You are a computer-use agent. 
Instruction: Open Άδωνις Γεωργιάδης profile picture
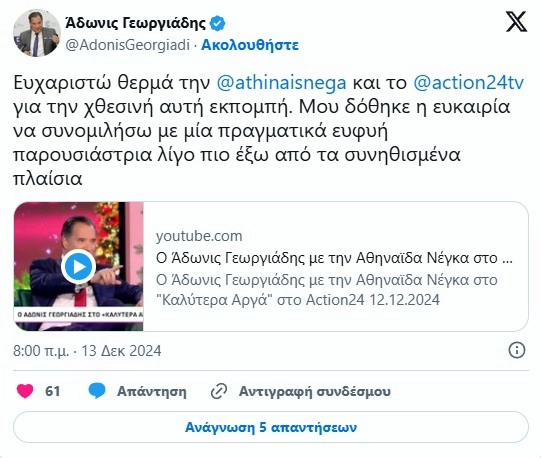coord(37,33)
